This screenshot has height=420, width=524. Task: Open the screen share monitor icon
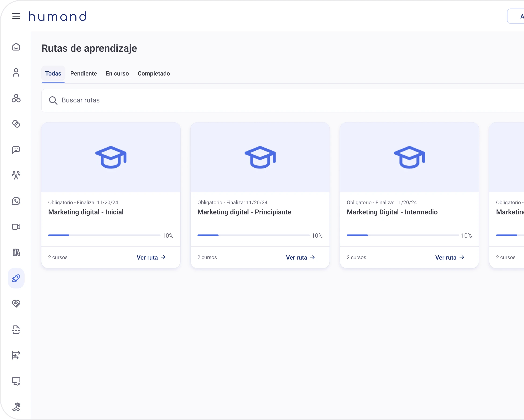(x=16, y=381)
